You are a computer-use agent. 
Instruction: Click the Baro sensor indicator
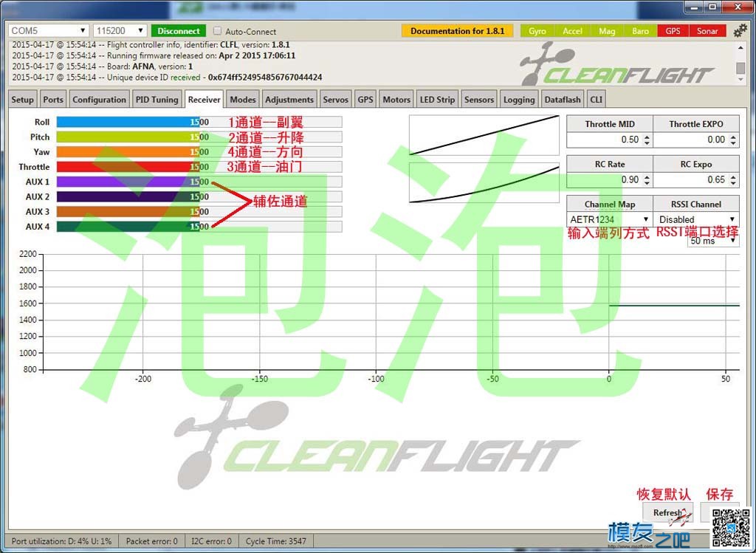640,31
